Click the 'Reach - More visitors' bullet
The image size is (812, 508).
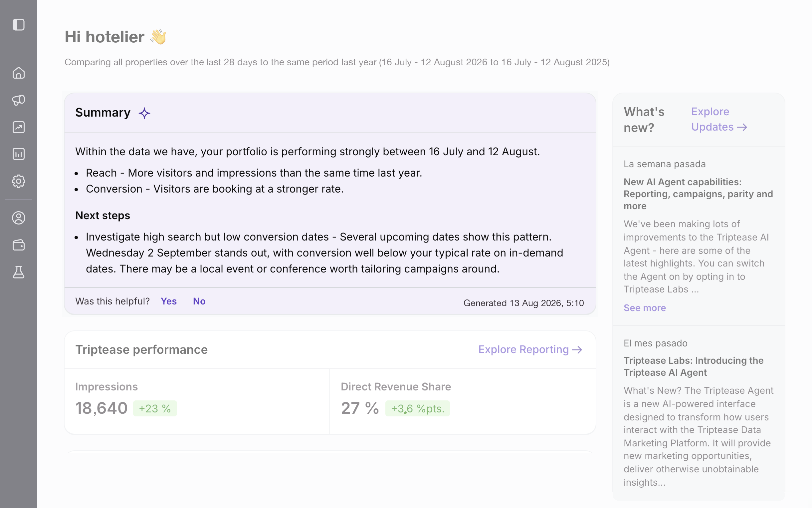254,173
